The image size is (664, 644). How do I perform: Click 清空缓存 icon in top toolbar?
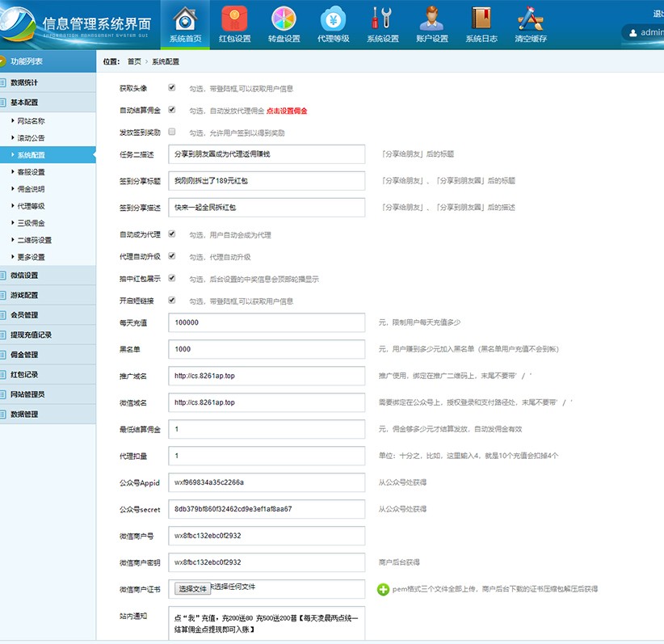click(x=530, y=19)
